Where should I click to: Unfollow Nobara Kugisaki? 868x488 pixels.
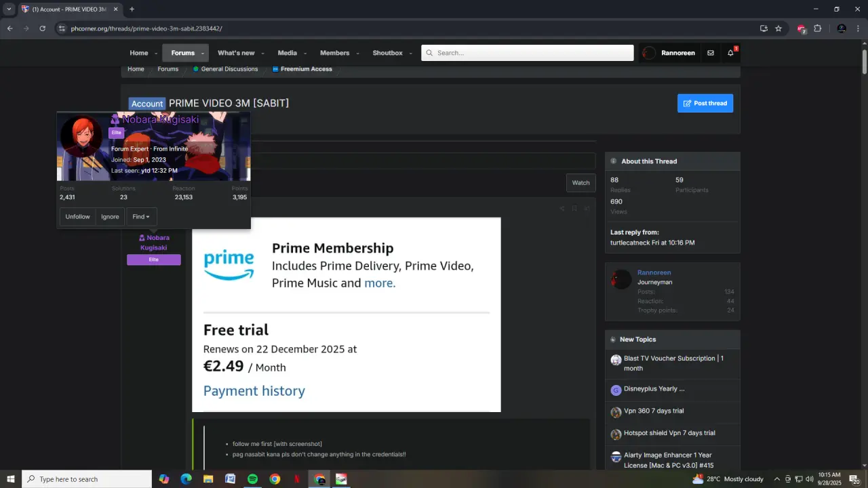(77, 217)
